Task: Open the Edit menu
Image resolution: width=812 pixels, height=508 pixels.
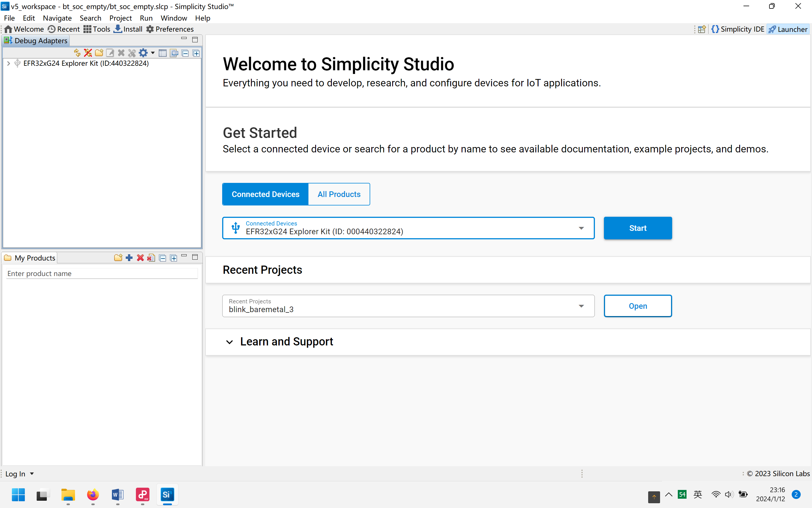Action: [29, 18]
